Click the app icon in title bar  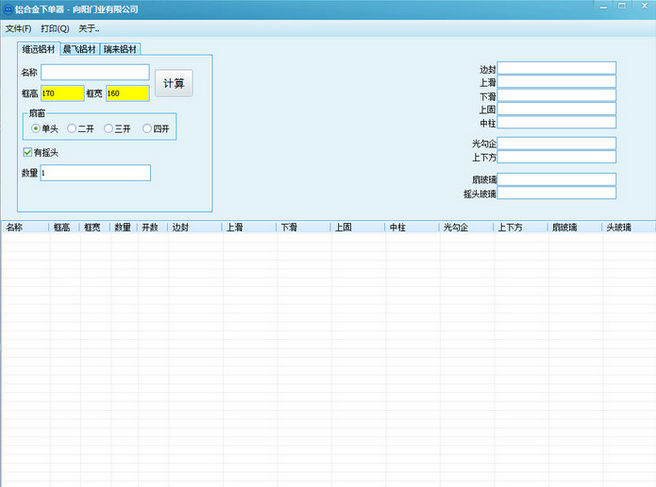7,9
